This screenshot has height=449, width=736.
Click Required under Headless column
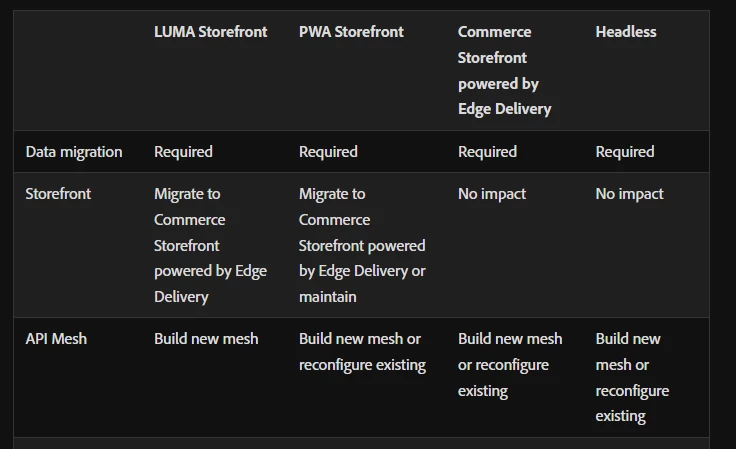pos(625,152)
